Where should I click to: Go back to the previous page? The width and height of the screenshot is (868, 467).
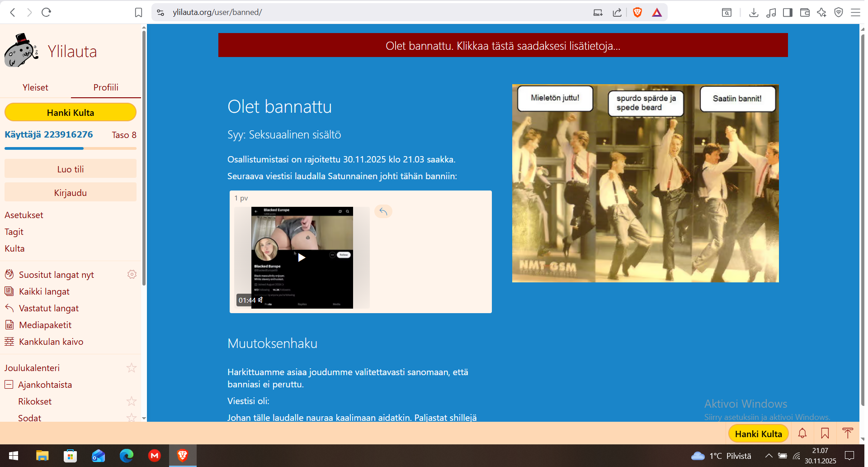(13, 12)
